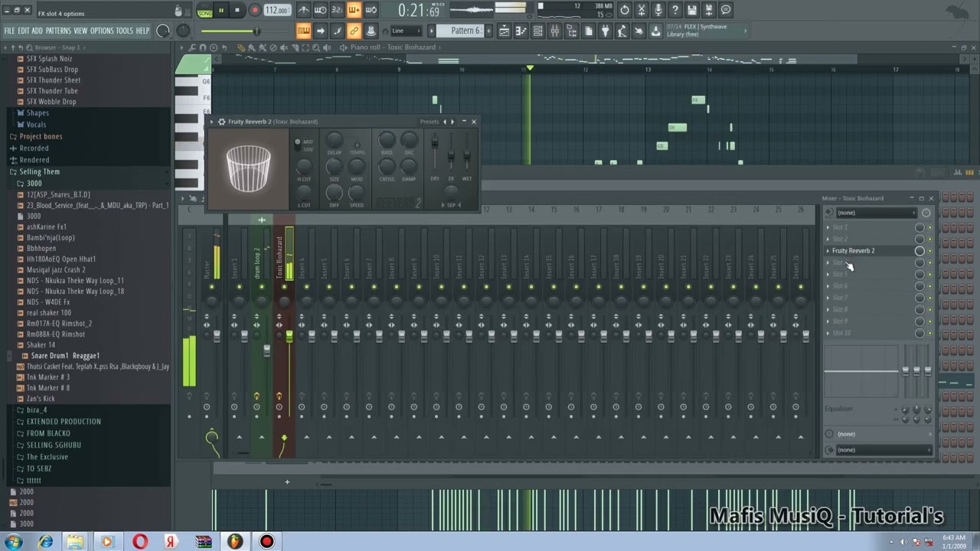
Task: Expand Slot 6 options in mixer
Action: tap(828, 286)
